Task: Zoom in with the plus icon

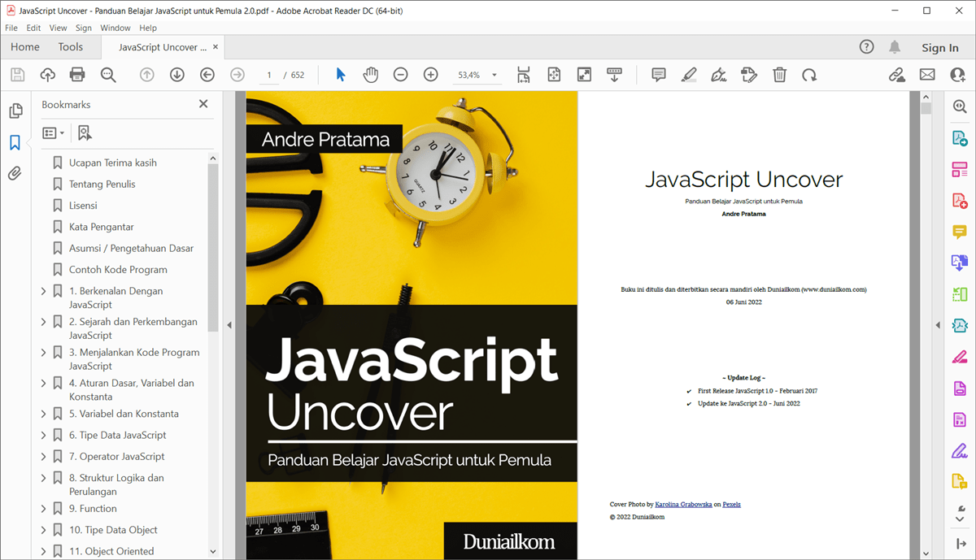Action: coord(431,75)
